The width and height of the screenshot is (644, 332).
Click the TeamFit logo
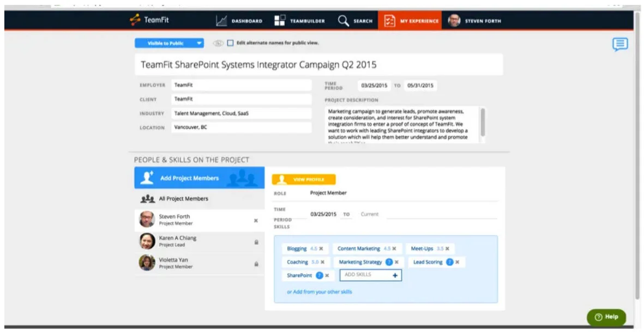(x=149, y=20)
